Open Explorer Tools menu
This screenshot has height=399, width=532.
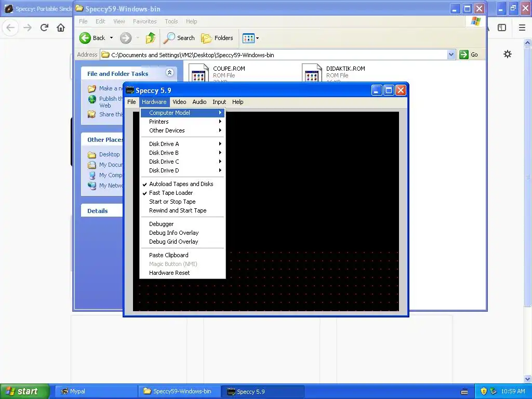[171, 21]
